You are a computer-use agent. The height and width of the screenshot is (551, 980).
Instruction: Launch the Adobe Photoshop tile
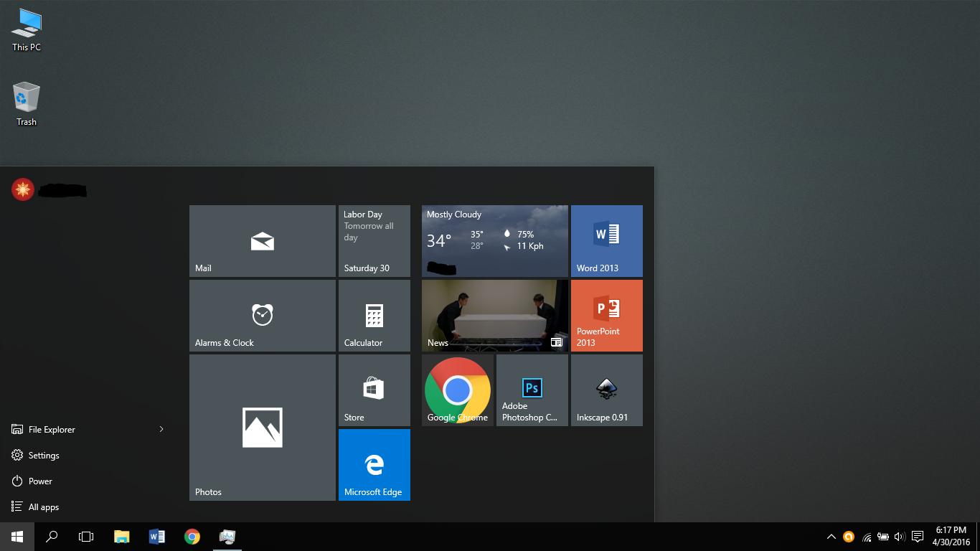click(532, 390)
